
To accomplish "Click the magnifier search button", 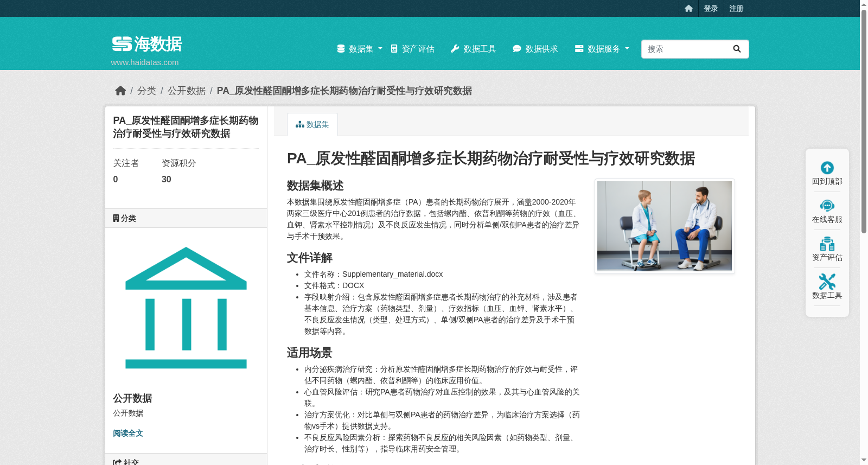I will (737, 49).
